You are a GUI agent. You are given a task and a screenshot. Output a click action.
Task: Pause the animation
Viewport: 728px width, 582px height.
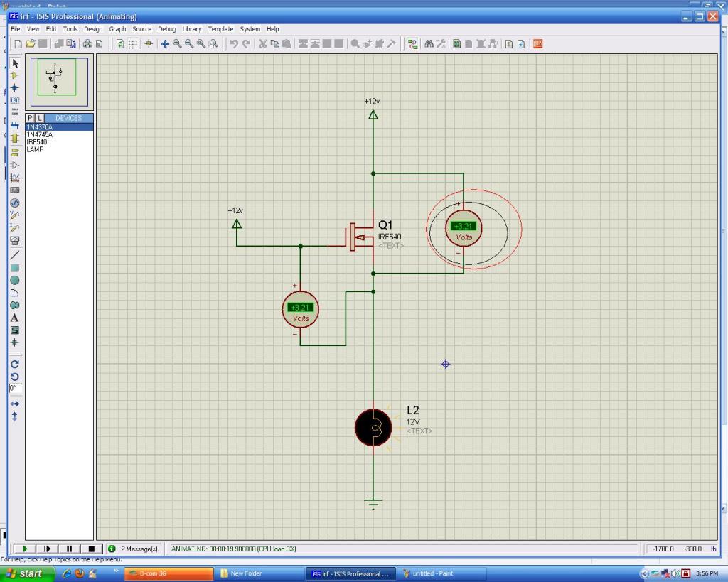pos(69,549)
